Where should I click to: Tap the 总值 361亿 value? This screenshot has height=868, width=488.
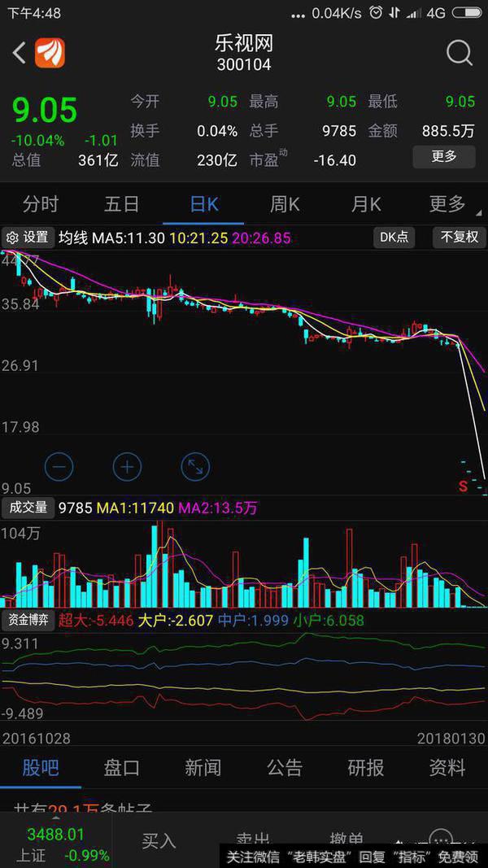pyautogui.click(x=98, y=160)
